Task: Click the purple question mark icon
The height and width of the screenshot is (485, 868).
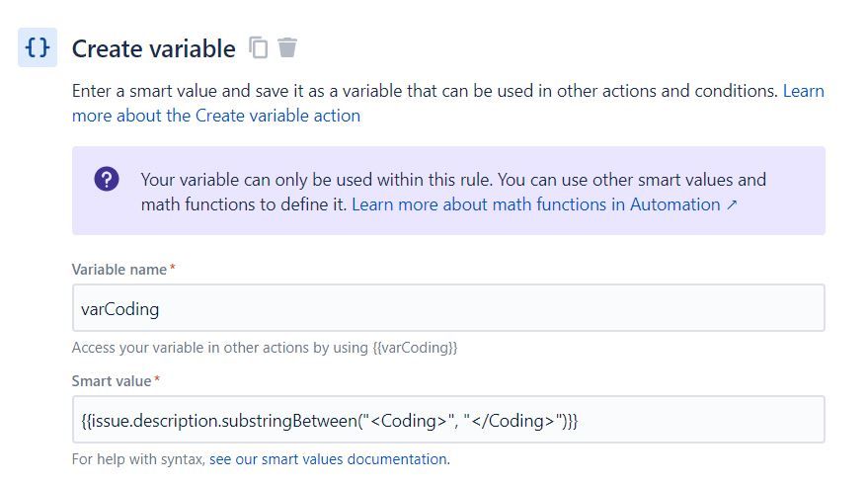Action: (x=107, y=179)
